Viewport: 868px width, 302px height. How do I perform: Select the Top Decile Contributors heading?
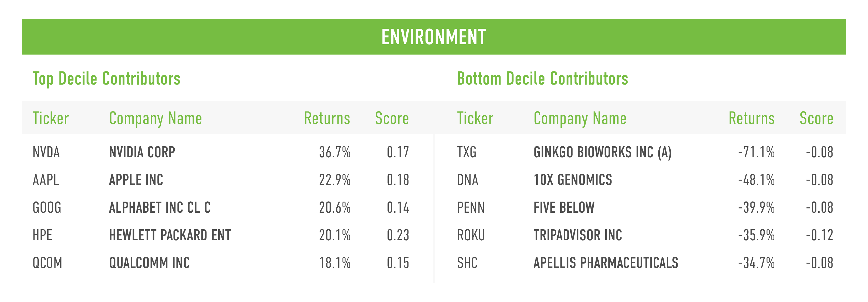click(107, 79)
